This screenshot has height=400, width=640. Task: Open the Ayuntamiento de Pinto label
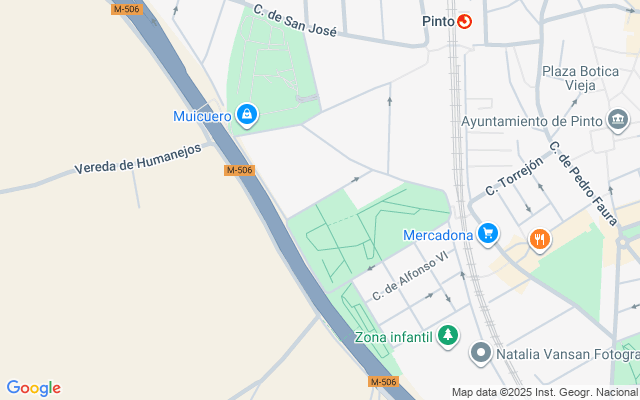click(532, 121)
